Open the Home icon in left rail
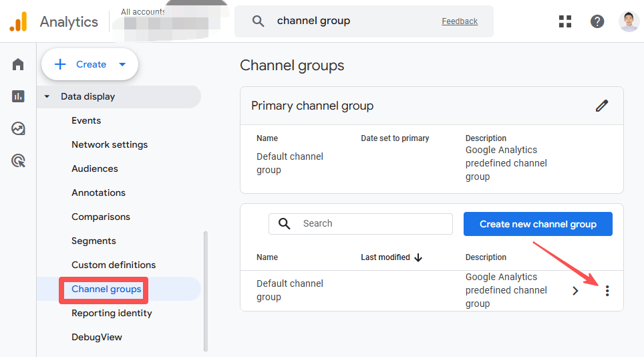Image resolution: width=644 pixels, height=357 pixels. point(18,64)
